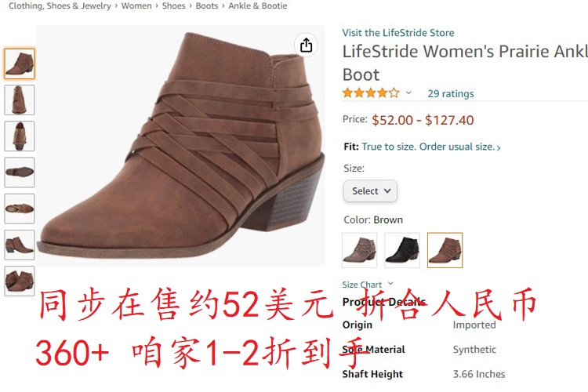Show first side-view boot thumbnail
The width and height of the screenshot is (588, 392).
[20, 64]
